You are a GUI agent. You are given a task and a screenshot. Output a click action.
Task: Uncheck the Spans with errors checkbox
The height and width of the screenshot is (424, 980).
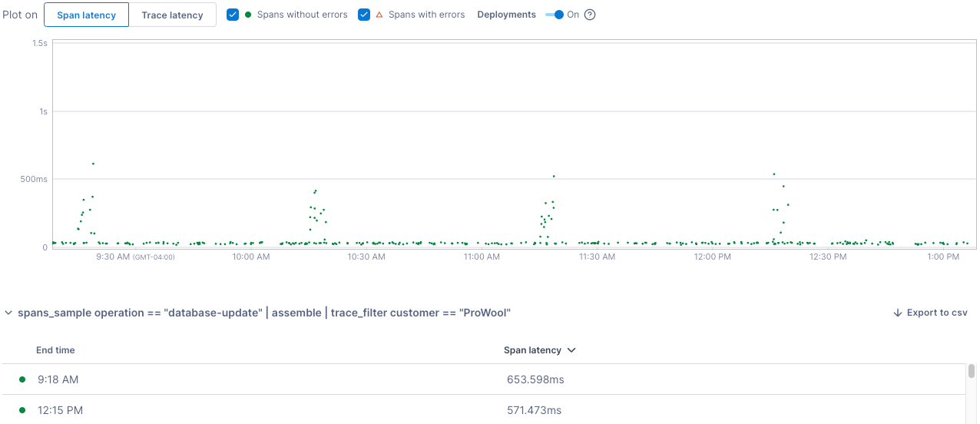pos(364,15)
